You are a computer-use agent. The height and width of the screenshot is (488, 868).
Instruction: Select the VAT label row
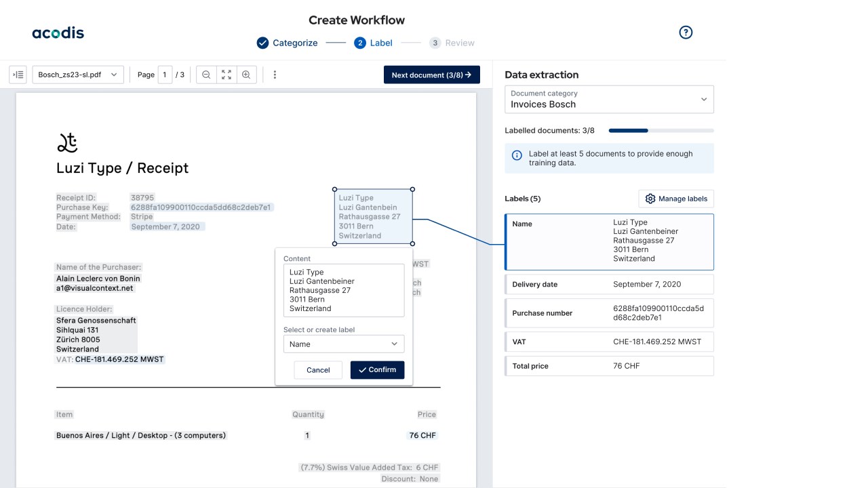(609, 342)
